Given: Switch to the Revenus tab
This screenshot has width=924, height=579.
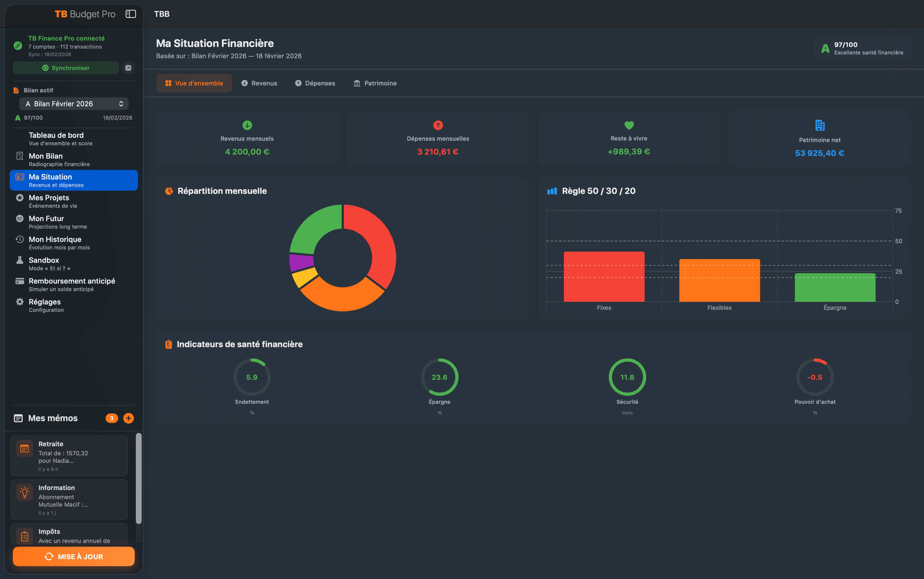Looking at the screenshot, I should click(259, 83).
